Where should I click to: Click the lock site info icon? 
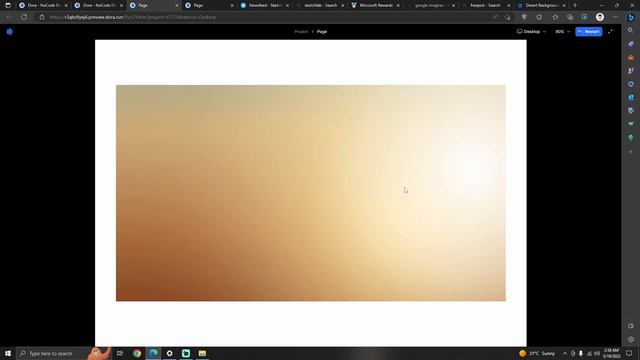click(x=42, y=17)
